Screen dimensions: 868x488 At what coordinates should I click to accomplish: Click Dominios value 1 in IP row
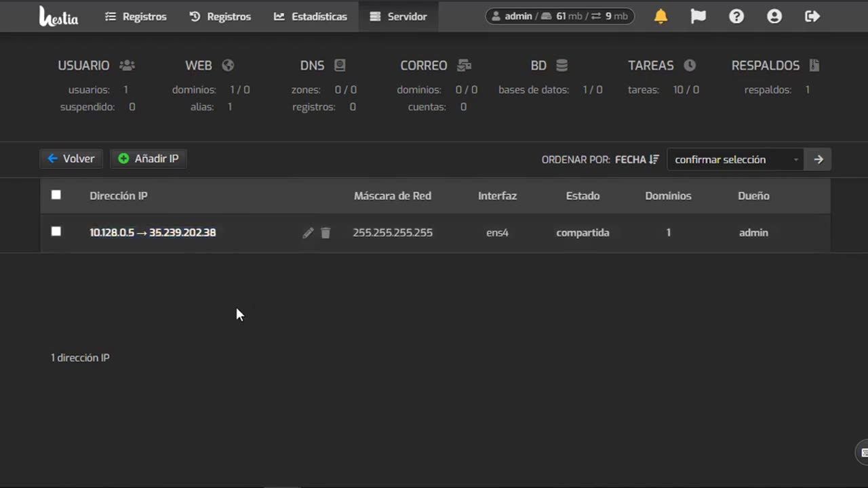pyautogui.click(x=668, y=232)
